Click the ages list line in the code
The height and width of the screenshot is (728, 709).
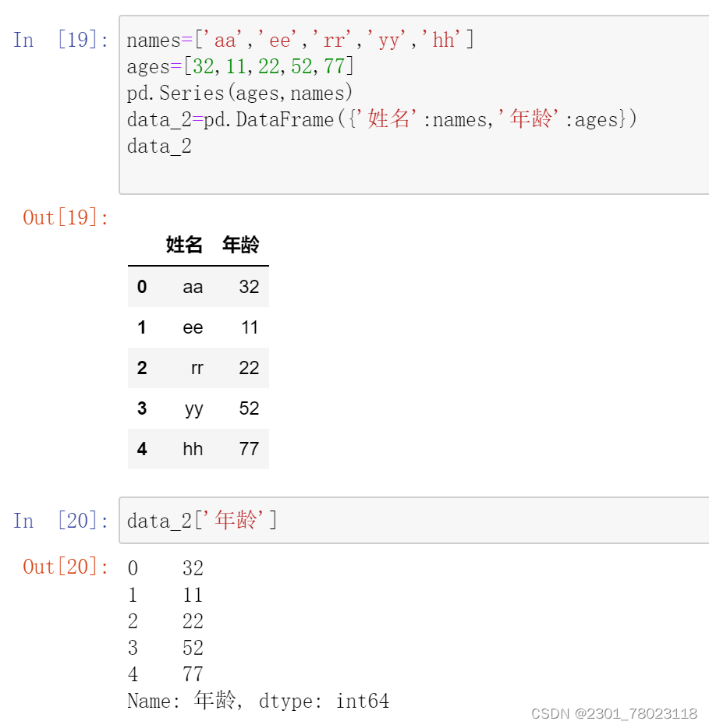coord(195,66)
